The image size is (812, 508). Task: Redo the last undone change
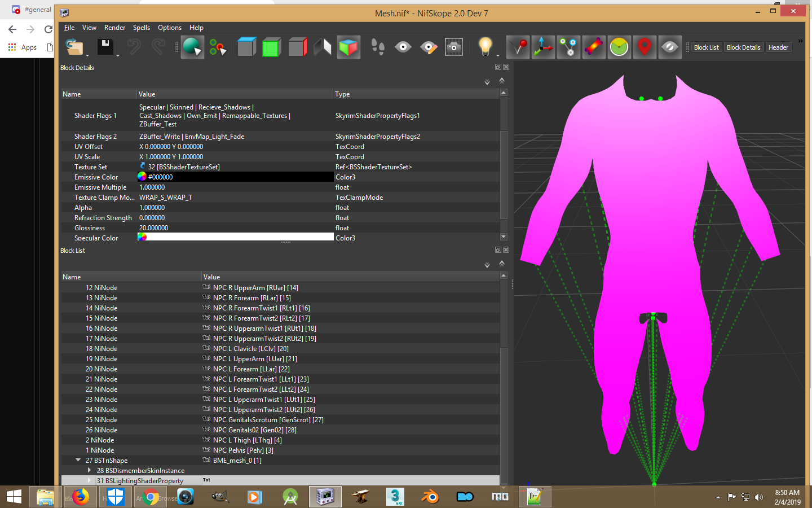[158, 47]
